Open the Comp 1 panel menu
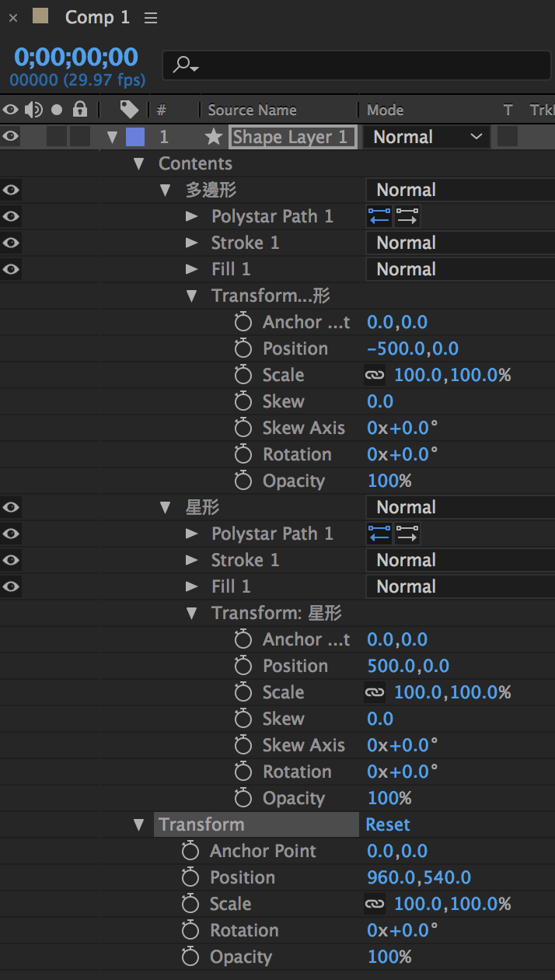Viewport: 555px width, 980px height. (151, 17)
